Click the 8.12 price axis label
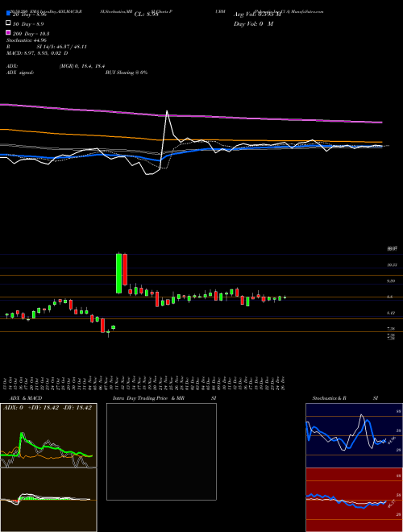 [x=390, y=313]
